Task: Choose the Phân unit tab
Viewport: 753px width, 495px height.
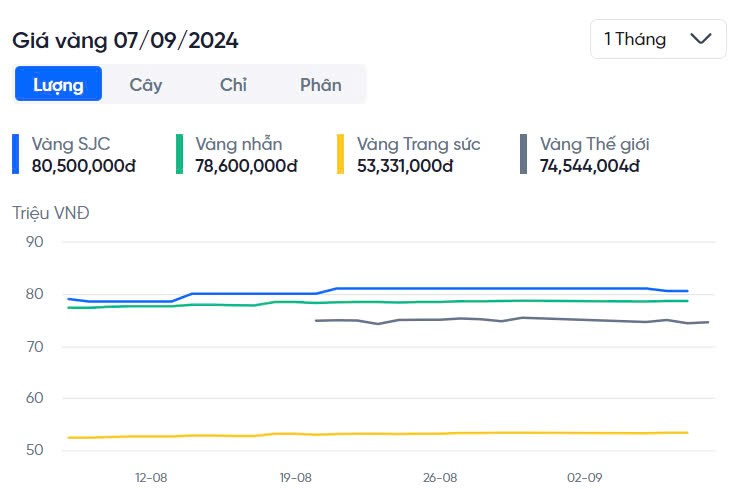Action: pyautogui.click(x=321, y=84)
